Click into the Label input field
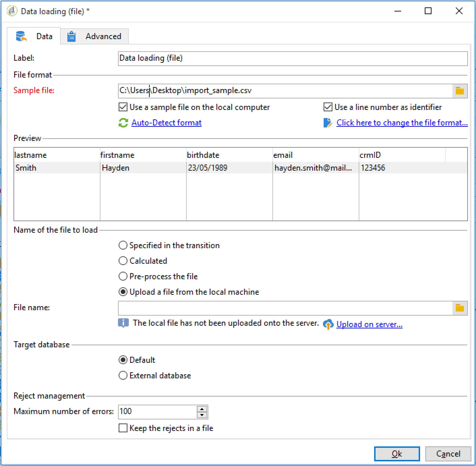476x466 pixels. pos(293,58)
